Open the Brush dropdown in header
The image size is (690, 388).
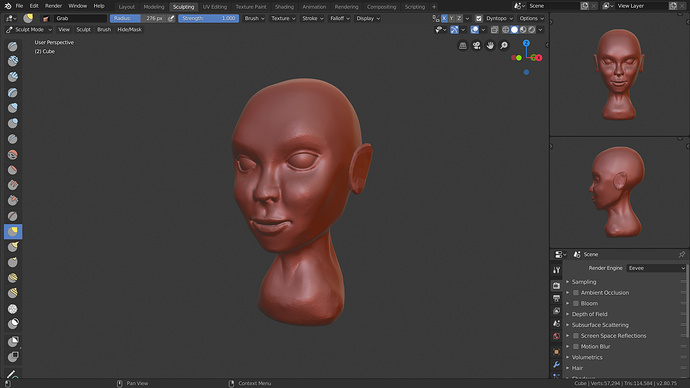(x=254, y=18)
